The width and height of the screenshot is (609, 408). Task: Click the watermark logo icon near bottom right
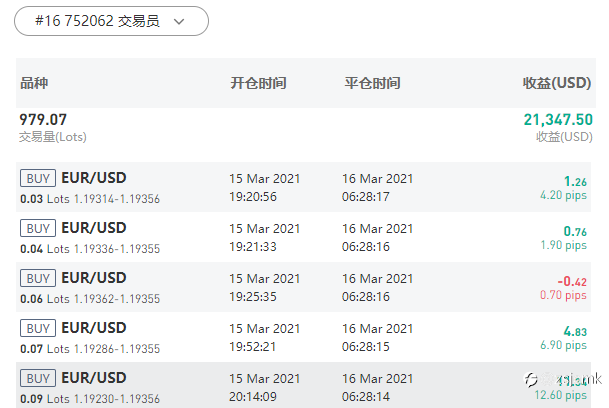[531, 379]
